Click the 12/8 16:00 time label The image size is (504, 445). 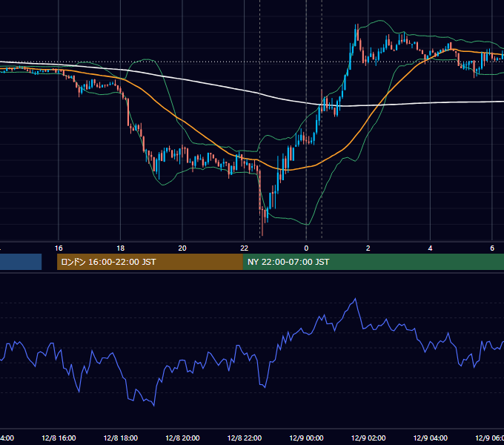[59, 438]
